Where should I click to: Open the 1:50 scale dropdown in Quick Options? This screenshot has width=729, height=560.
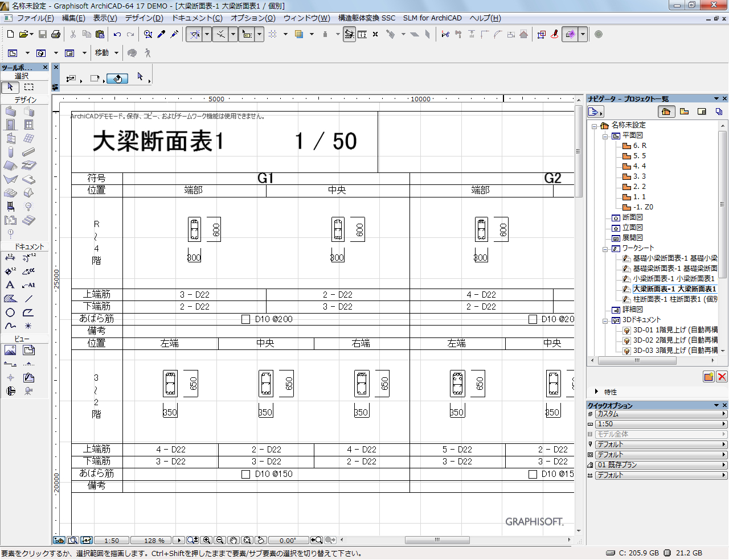pyautogui.click(x=661, y=424)
